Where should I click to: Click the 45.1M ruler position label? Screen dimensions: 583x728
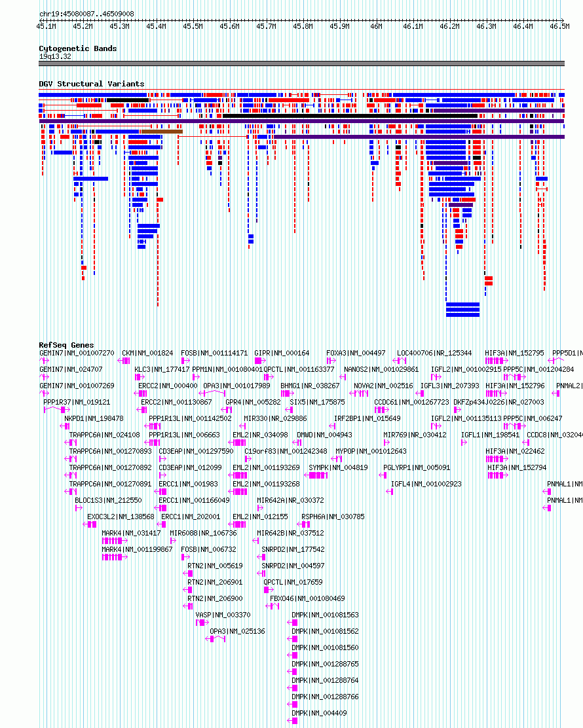point(46,26)
